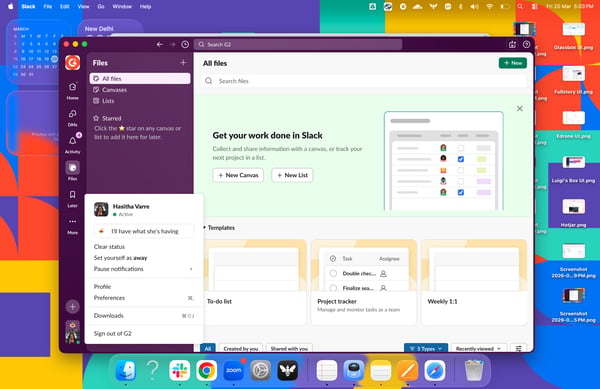The image size is (600, 389).
Task: Open Recently viewed sort dropdown
Action: (x=478, y=348)
